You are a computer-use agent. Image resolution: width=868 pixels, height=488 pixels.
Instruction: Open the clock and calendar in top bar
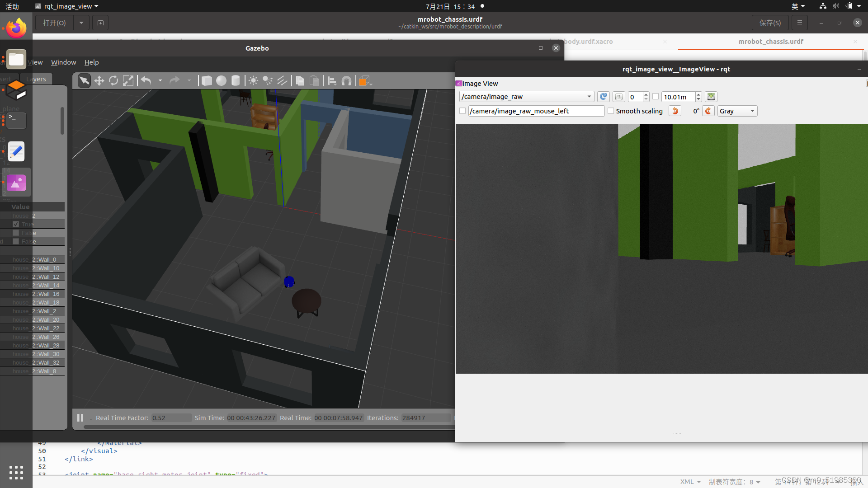pos(450,6)
